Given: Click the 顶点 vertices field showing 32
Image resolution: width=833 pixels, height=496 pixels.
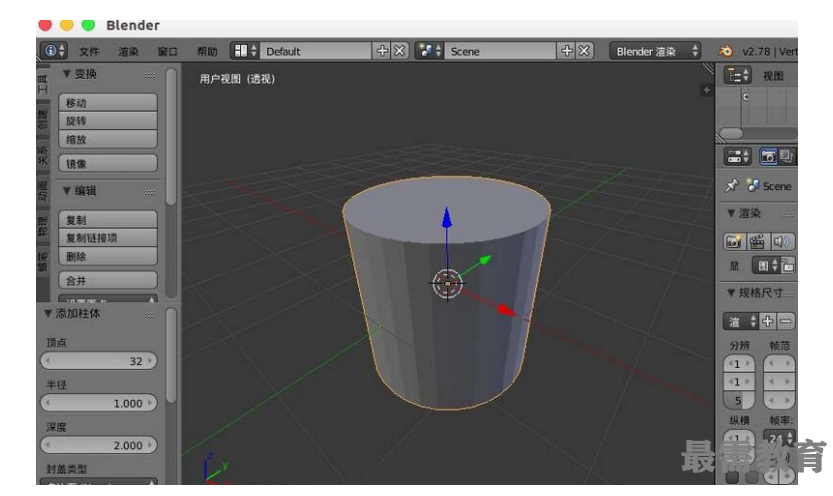Looking at the screenshot, I should pos(99,361).
